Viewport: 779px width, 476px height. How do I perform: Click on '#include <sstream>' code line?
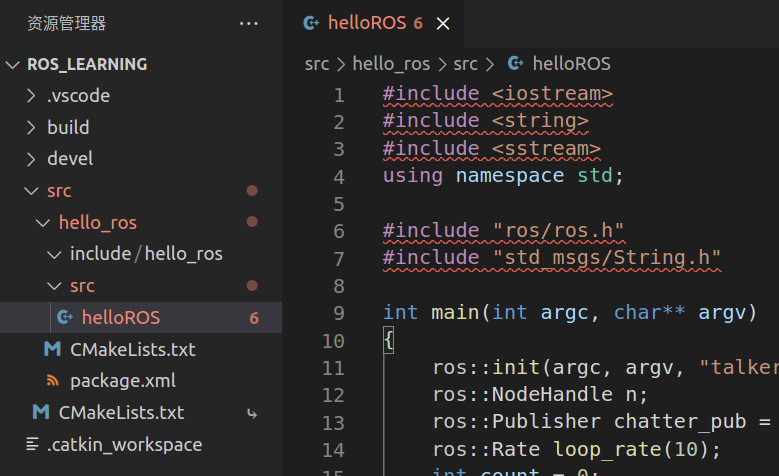[492, 149]
